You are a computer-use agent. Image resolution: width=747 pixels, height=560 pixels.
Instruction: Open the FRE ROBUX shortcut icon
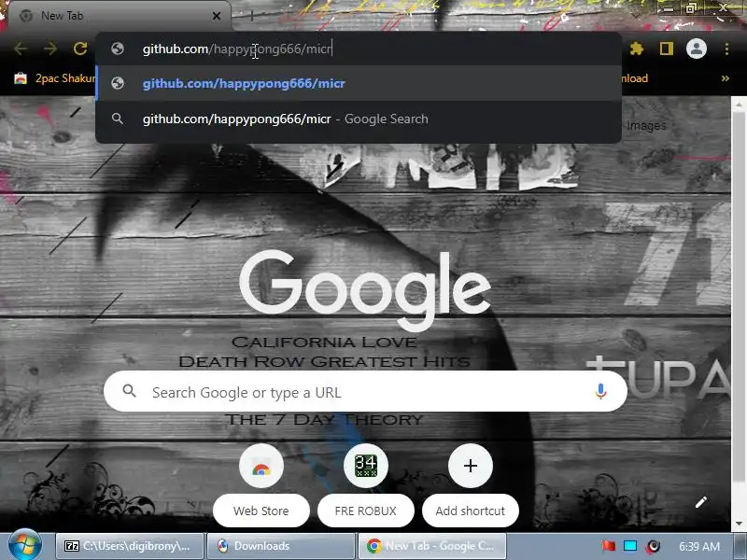[x=365, y=466]
